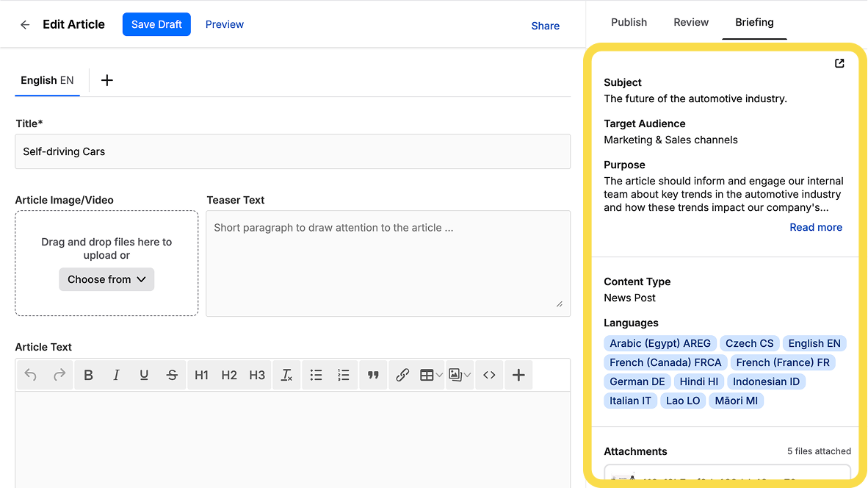Expand the Choose from dropdown
This screenshot has width=868, height=488.
pyautogui.click(x=106, y=279)
